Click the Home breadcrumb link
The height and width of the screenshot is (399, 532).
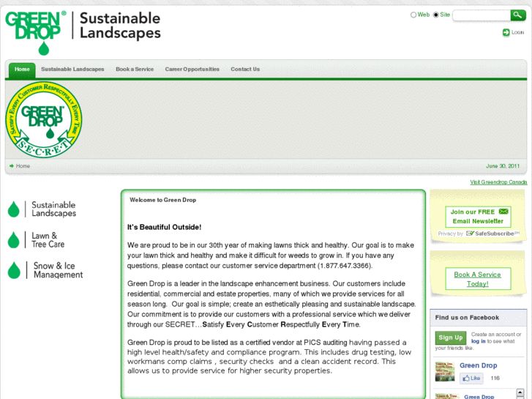click(x=23, y=166)
